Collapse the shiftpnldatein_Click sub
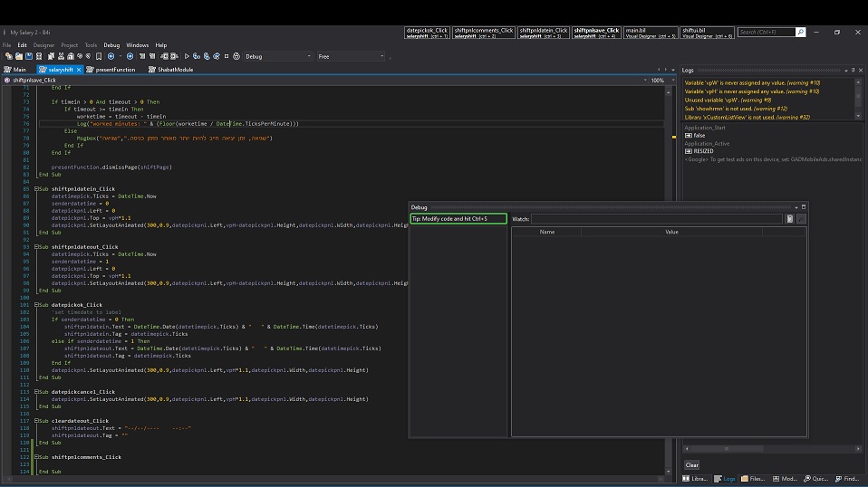The width and height of the screenshot is (868, 487). point(37,189)
